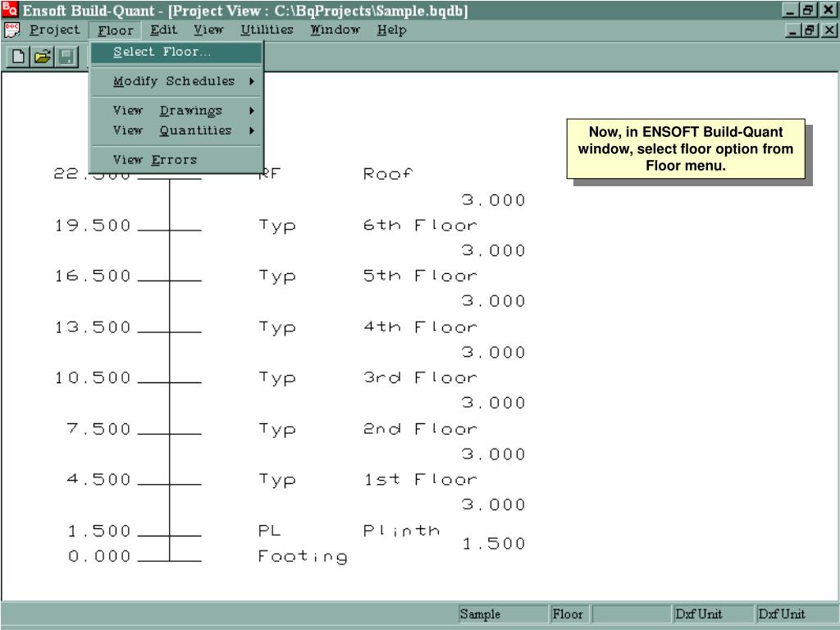This screenshot has width=840, height=630.
Task: Open the Utilities menu
Action: coord(267,30)
